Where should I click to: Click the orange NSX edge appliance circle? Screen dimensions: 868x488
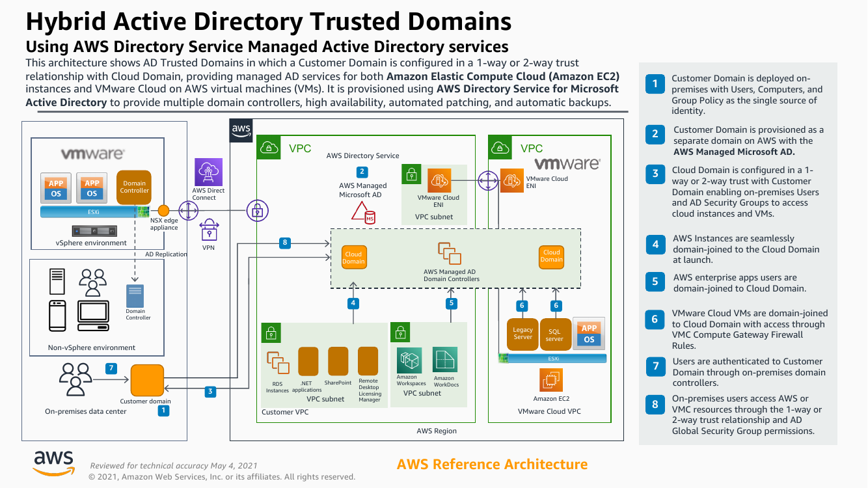tap(164, 211)
